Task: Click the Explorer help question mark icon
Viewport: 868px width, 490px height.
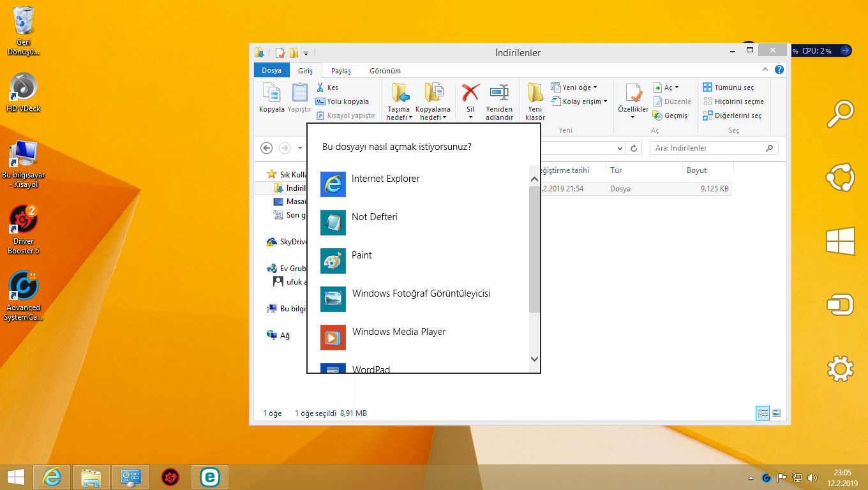Action: pos(779,70)
